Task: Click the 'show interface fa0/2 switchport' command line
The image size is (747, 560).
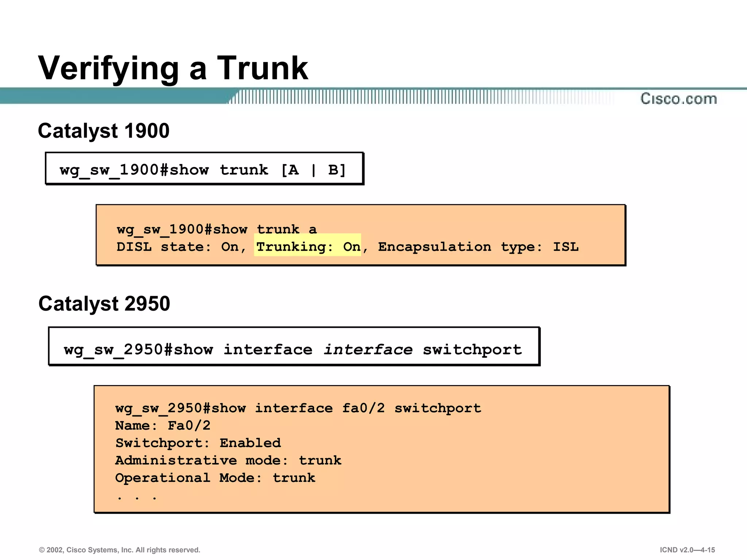Action: pyautogui.click(x=298, y=408)
